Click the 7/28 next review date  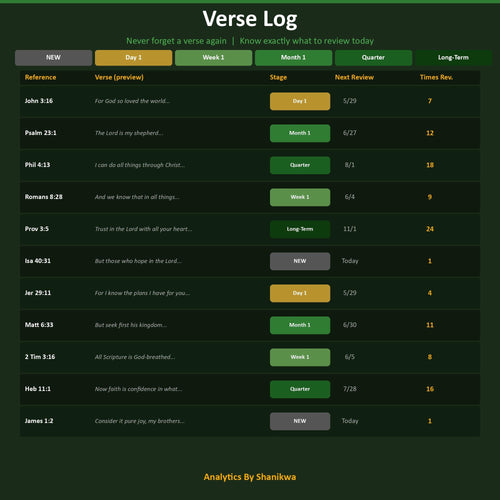tap(350, 389)
